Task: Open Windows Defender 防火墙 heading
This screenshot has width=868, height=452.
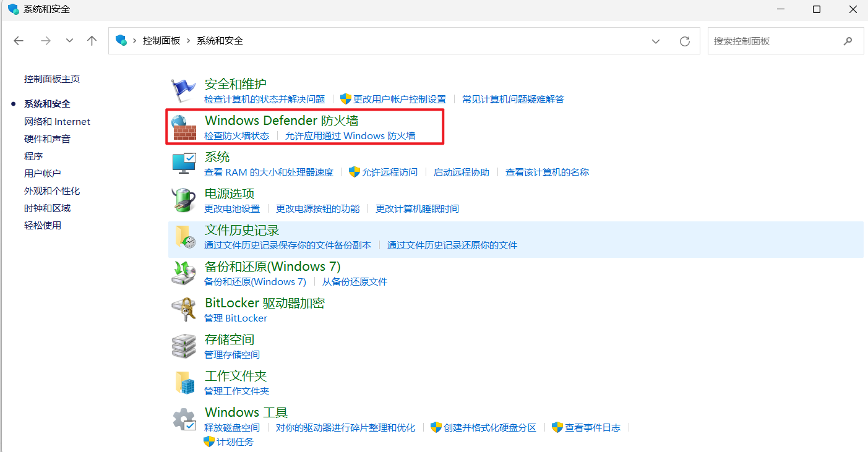Action: [x=281, y=120]
